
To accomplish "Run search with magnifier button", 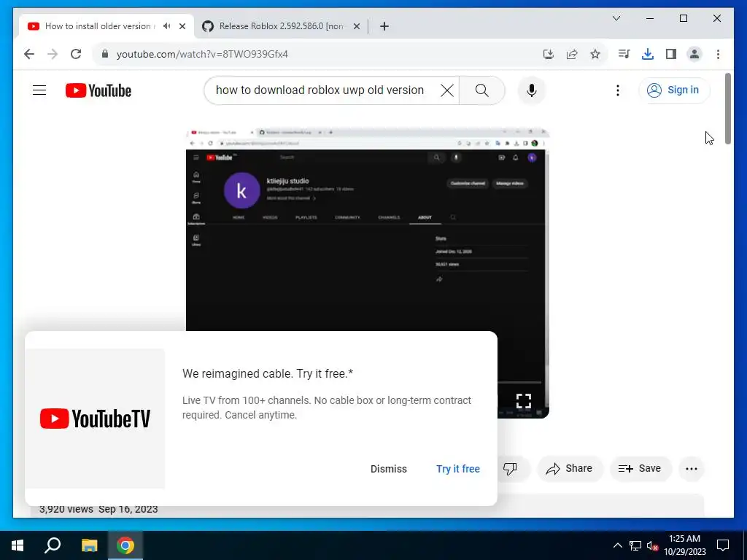I will pyautogui.click(x=481, y=90).
